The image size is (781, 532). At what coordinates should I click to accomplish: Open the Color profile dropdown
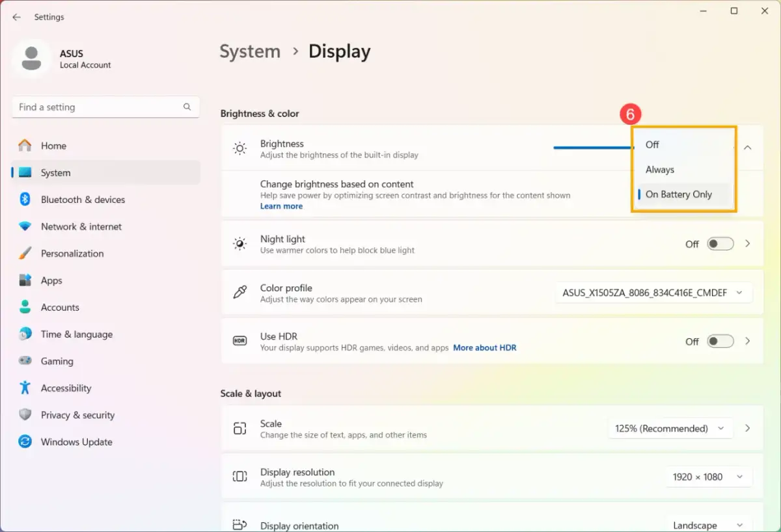(653, 293)
